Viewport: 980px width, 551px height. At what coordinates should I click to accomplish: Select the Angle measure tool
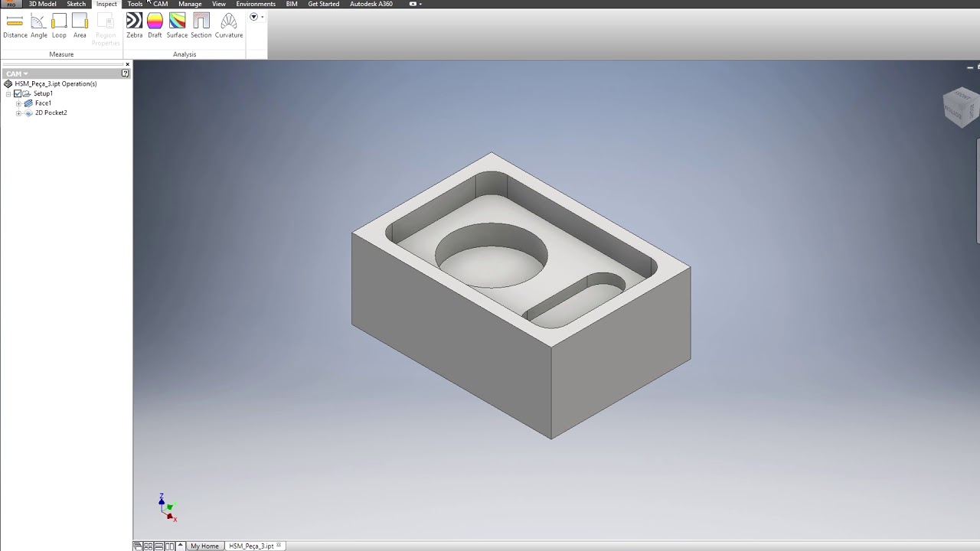click(x=38, y=26)
